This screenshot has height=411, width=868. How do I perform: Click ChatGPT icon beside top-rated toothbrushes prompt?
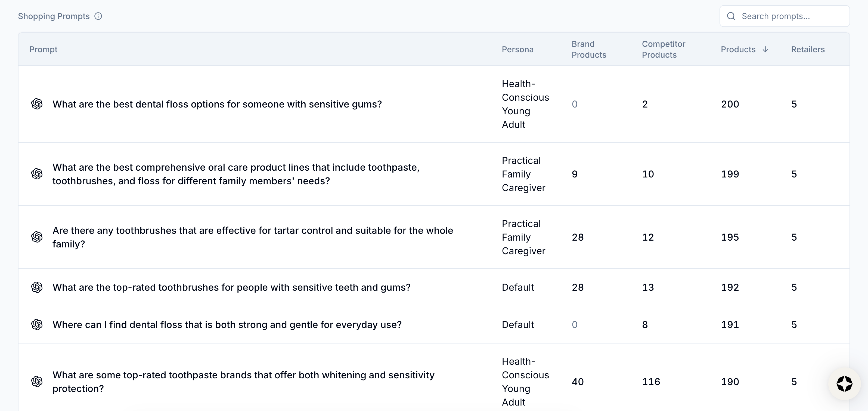pyautogui.click(x=37, y=287)
